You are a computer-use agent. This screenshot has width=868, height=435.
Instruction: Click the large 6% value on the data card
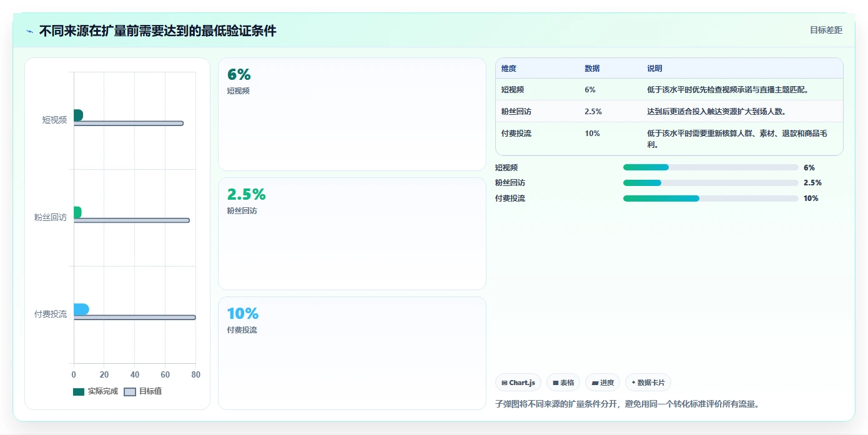[239, 75]
